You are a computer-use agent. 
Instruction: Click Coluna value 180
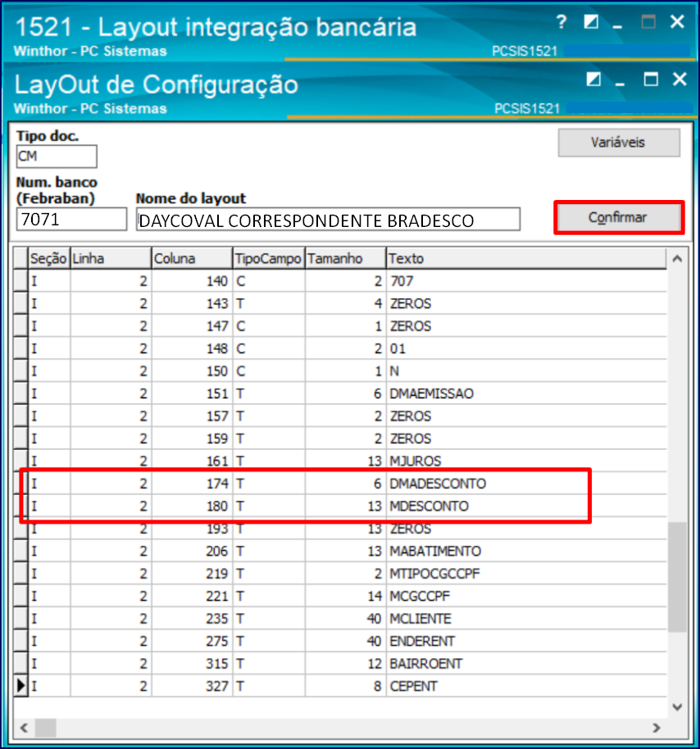pos(192,506)
